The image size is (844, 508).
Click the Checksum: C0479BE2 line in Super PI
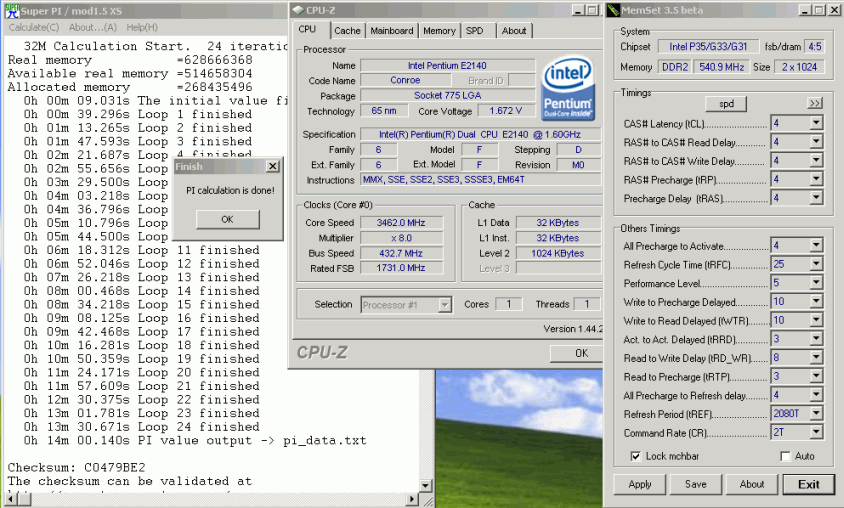point(76,467)
